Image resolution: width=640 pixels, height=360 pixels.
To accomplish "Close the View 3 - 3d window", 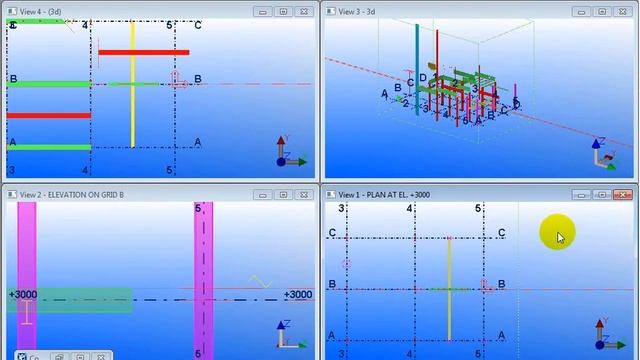I will pos(623,12).
